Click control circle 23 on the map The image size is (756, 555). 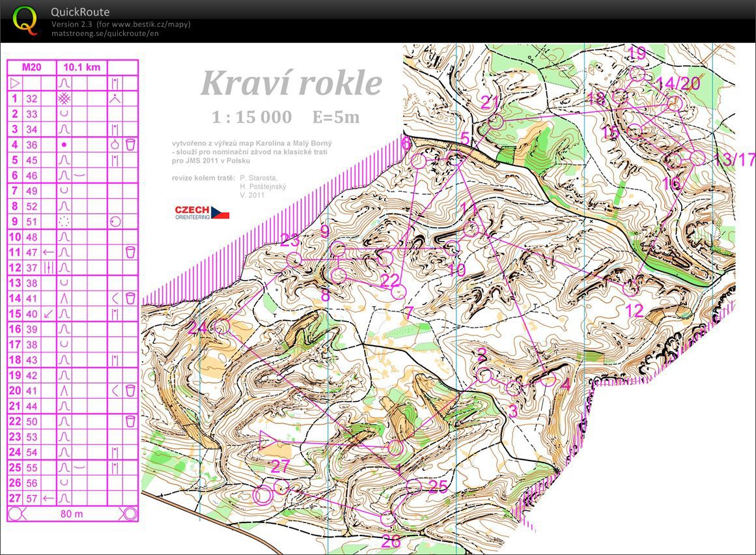[x=294, y=261]
